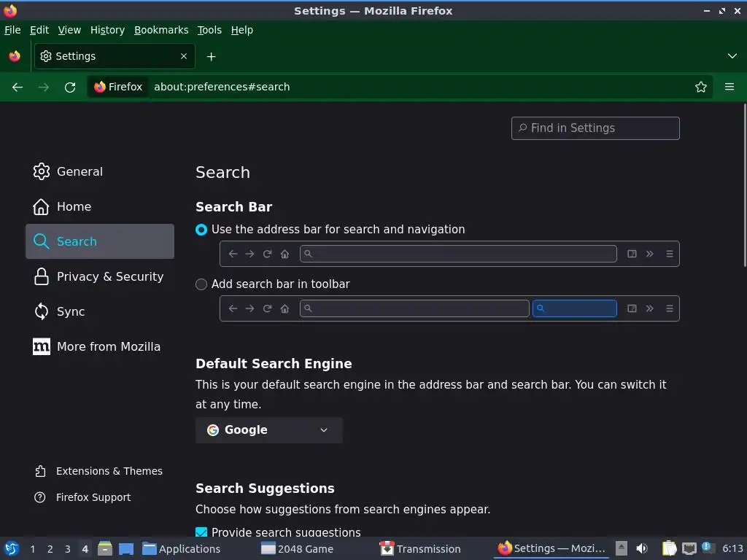Switch to the 2048 Game window
747x560 pixels.
(x=298, y=549)
